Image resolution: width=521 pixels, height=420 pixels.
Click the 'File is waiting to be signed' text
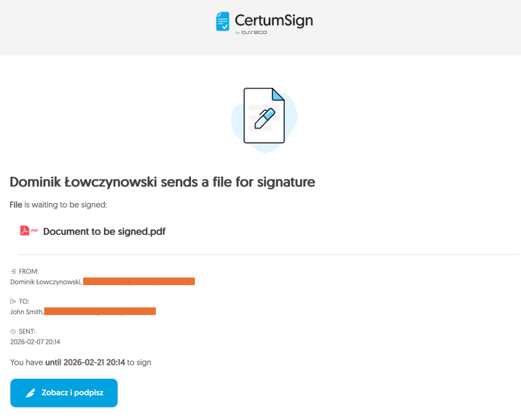[58, 205]
